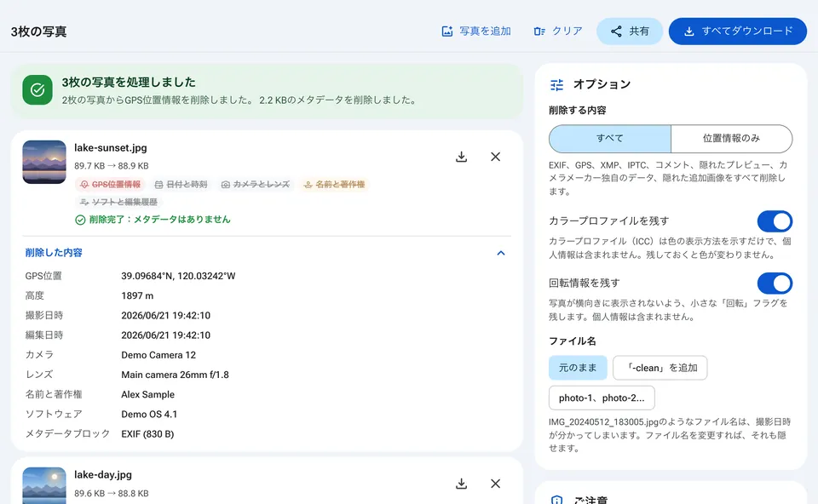The width and height of the screenshot is (818, 504).
Task: Open the lake-sunset.jpg thumbnail
Action: coord(44,162)
